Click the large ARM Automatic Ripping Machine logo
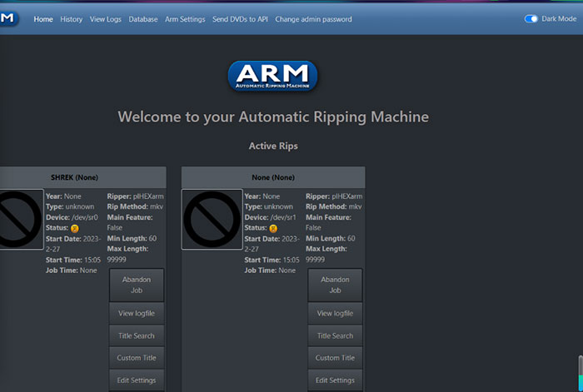 272,77
